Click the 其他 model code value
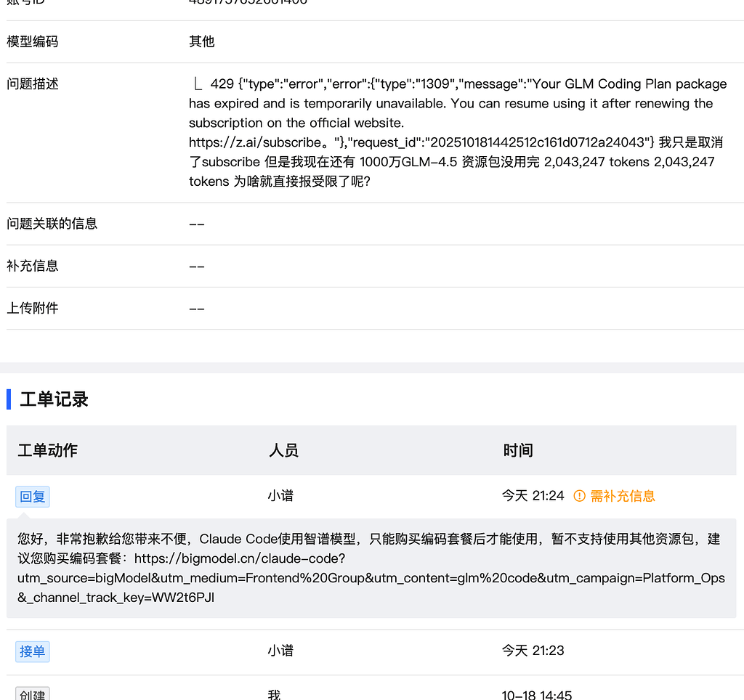Image resolution: width=744 pixels, height=700 pixels. [202, 41]
